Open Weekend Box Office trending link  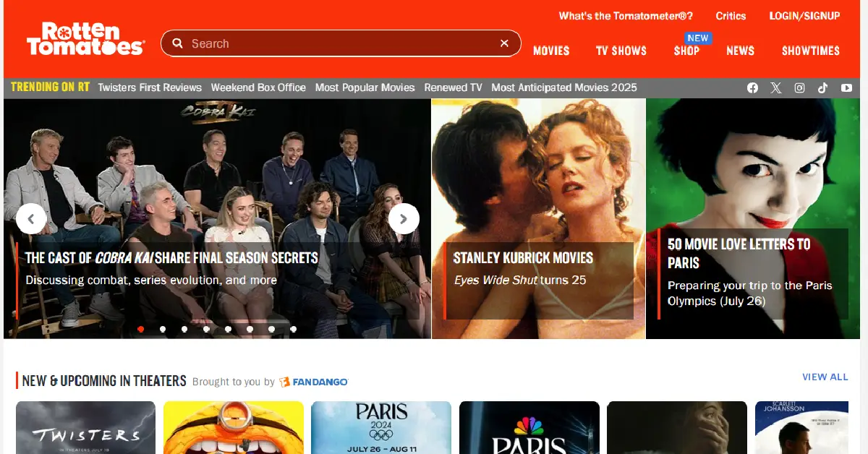[x=258, y=87]
